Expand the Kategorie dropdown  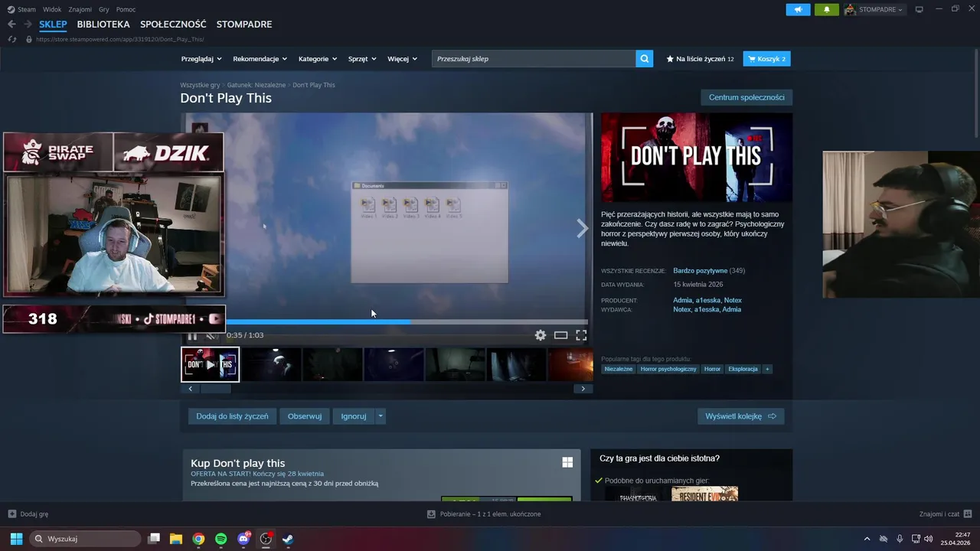(318, 59)
